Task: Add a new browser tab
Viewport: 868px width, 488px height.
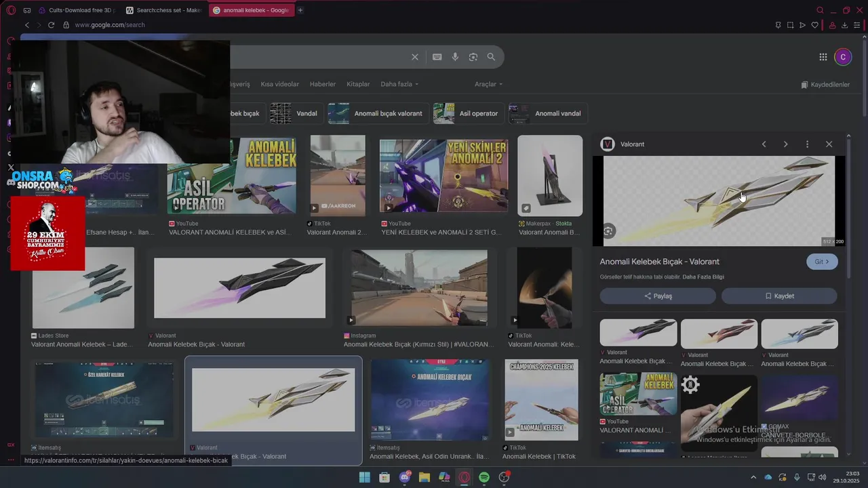Action: pyautogui.click(x=300, y=10)
